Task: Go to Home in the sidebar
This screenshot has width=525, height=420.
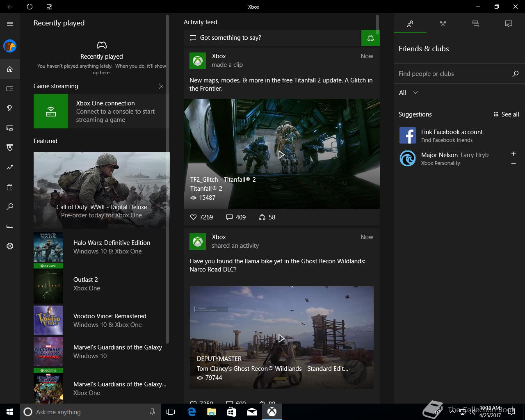Action: tap(10, 69)
